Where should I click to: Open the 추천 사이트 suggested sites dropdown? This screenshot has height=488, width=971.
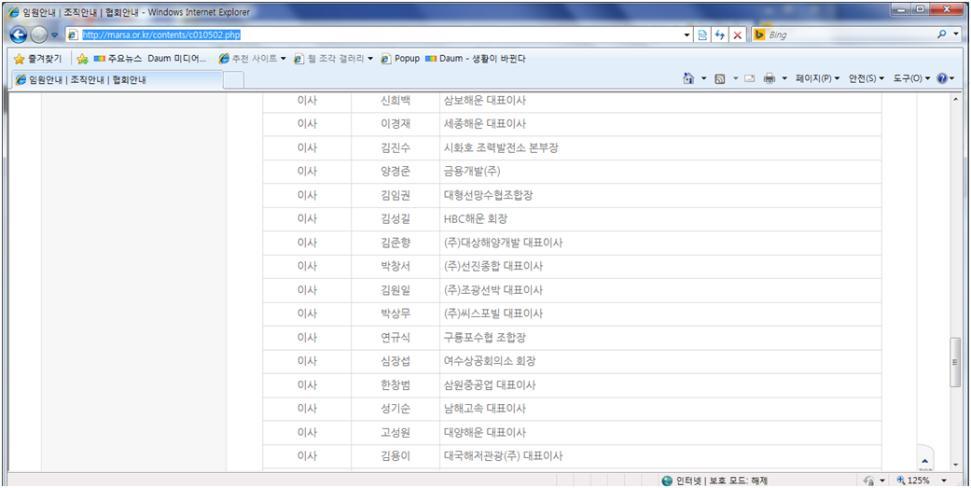coord(253,59)
